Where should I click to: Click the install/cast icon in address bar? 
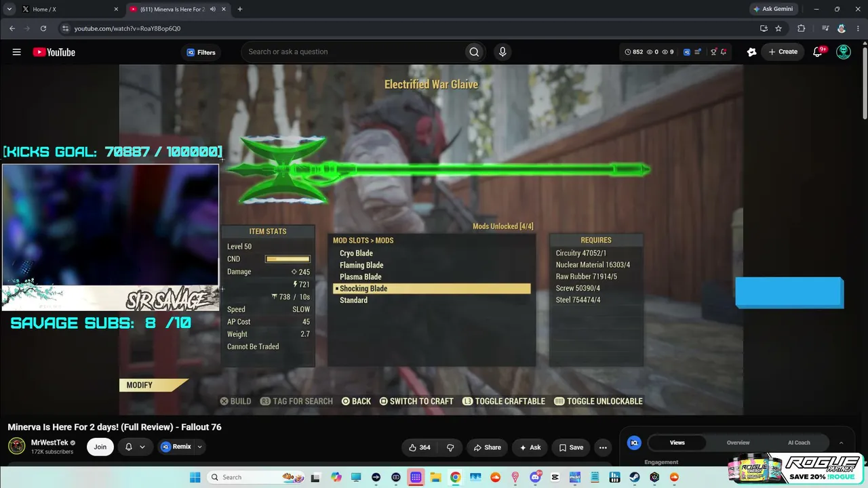[x=764, y=28]
